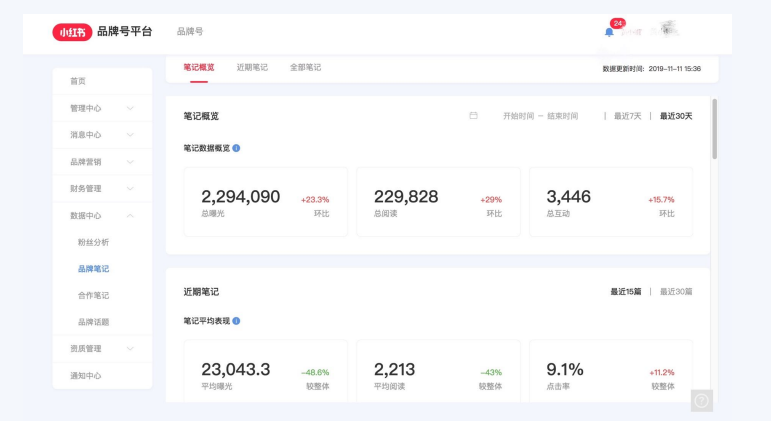Screen dimensions: 771x421
Task: Select 最近30天 range filter
Action: tap(676, 116)
